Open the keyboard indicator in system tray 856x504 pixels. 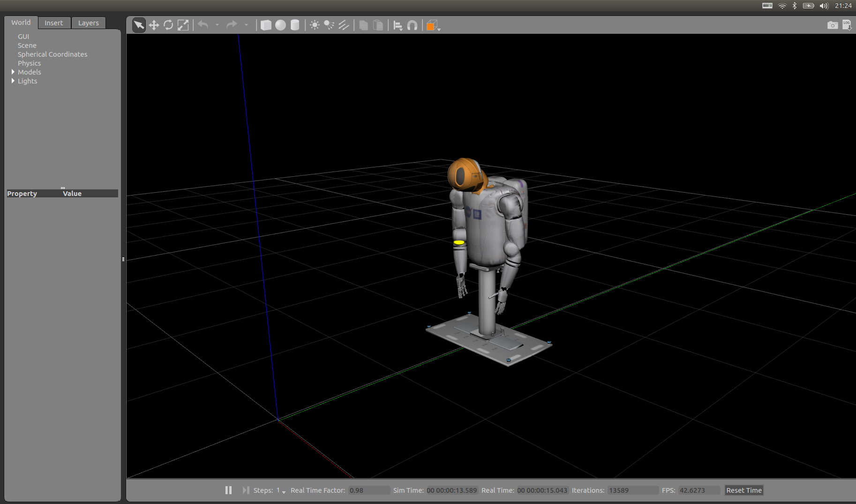pos(767,6)
